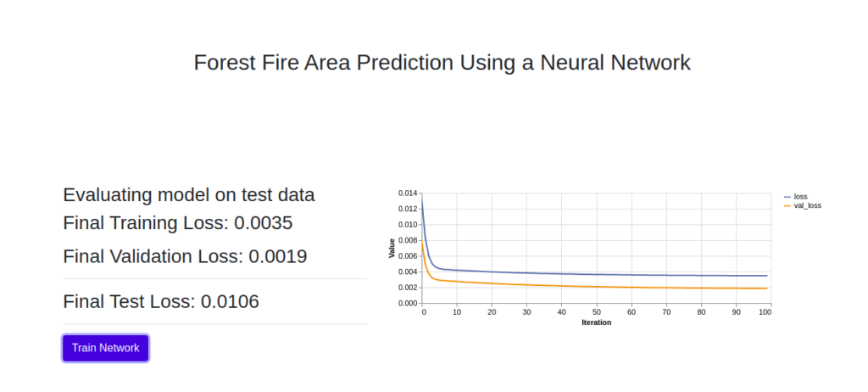The image size is (868, 392).
Task: Click the 100 x-axis tick label
Action: (x=765, y=313)
